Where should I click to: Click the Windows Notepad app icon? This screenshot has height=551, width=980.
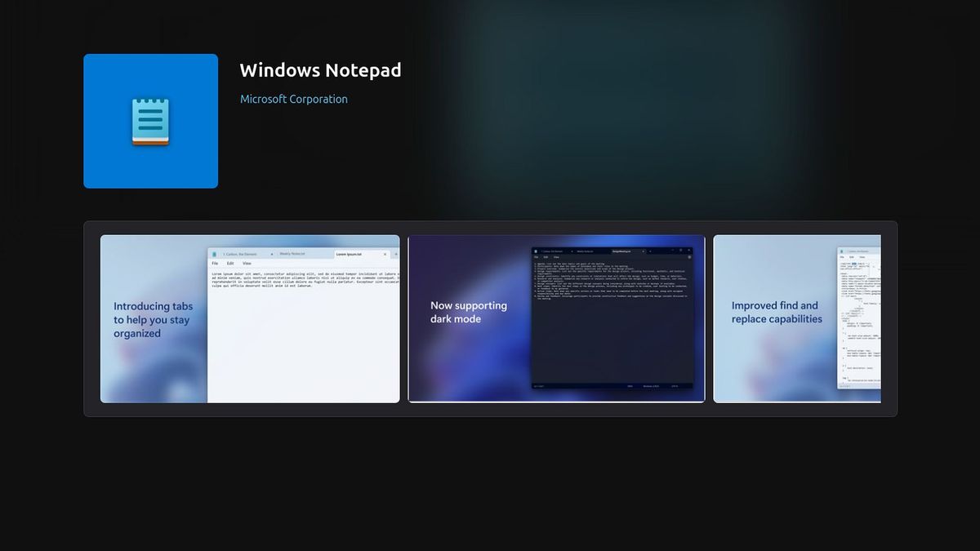[150, 121]
